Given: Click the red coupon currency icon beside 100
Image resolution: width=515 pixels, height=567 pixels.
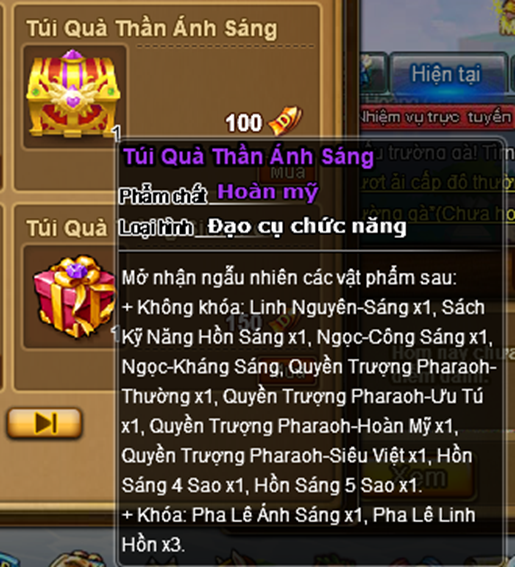Looking at the screenshot, I should point(285,121).
